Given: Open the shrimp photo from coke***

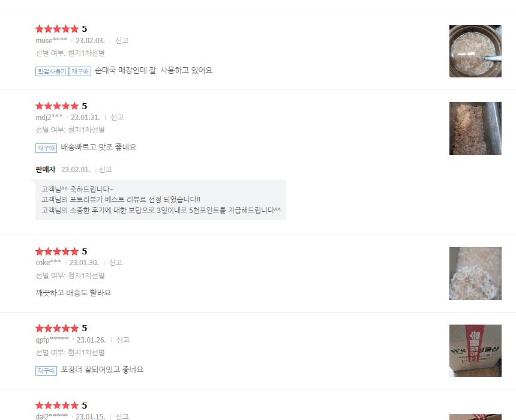Looking at the screenshot, I should coord(475,274).
